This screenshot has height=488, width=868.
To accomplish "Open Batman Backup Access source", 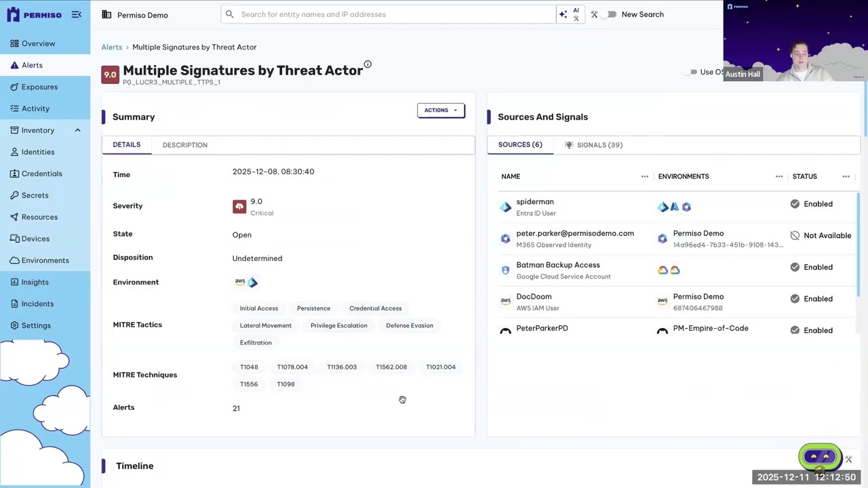I will (x=558, y=265).
